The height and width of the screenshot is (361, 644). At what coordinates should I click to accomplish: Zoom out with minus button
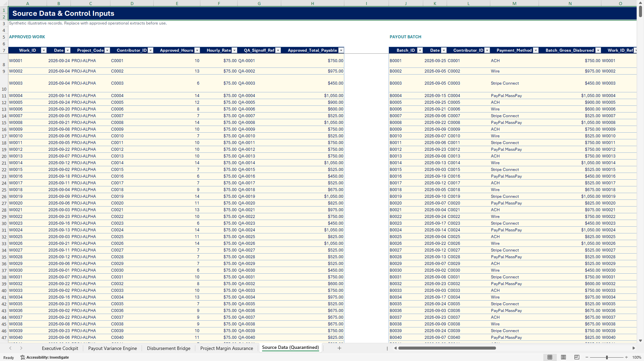[x=587, y=357]
